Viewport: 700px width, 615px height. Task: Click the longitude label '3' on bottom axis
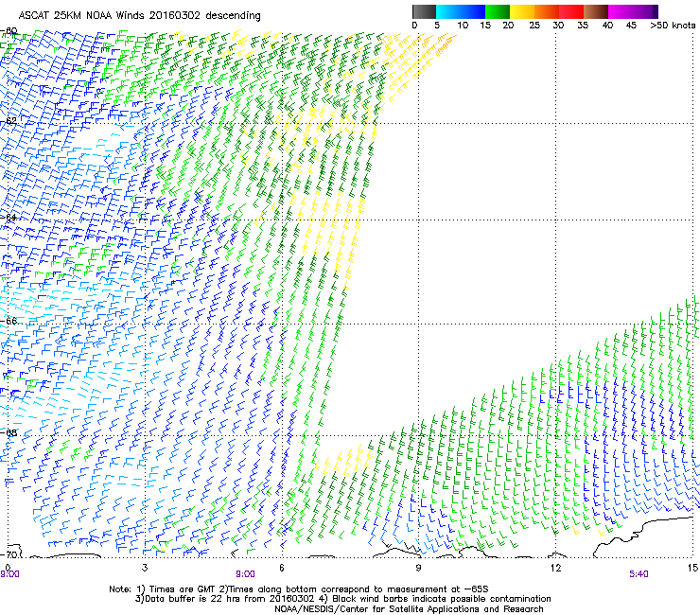144,568
